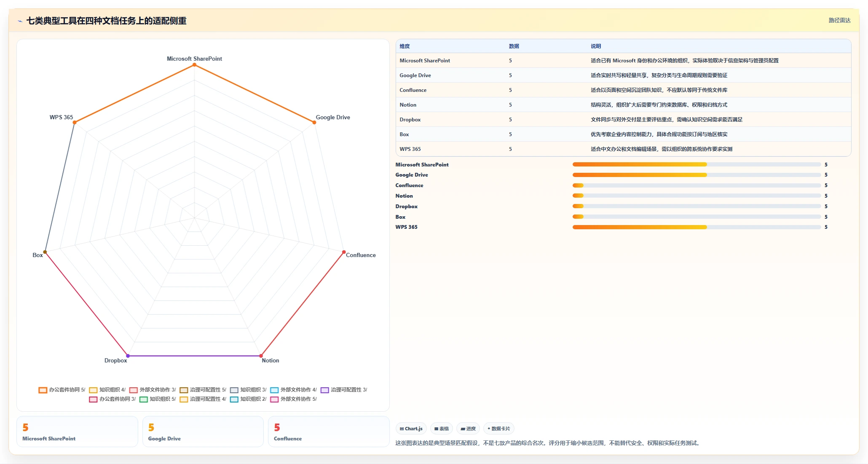Click the WPS 365 progress bar

click(x=697, y=227)
